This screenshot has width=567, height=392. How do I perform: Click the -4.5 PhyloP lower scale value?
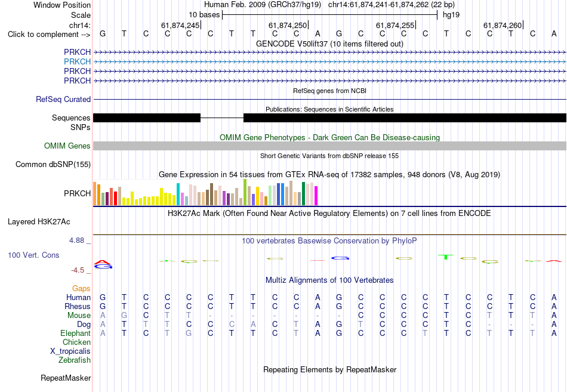(x=79, y=270)
